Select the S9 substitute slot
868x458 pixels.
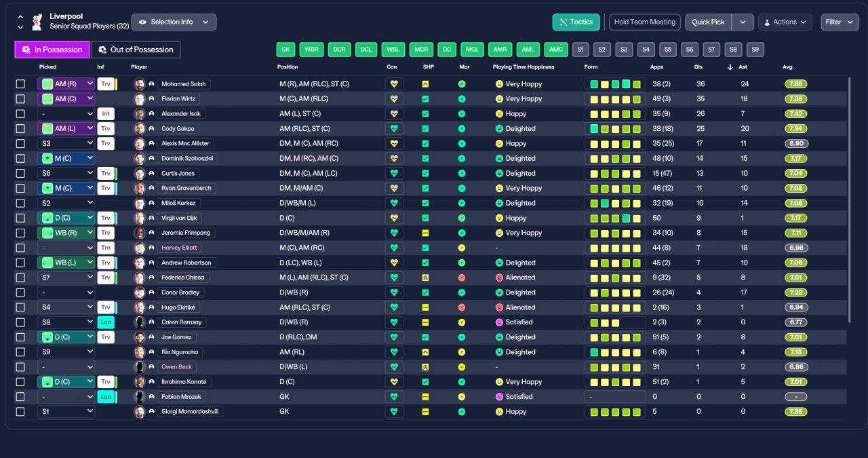pyautogui.click(x=755, y=50)
